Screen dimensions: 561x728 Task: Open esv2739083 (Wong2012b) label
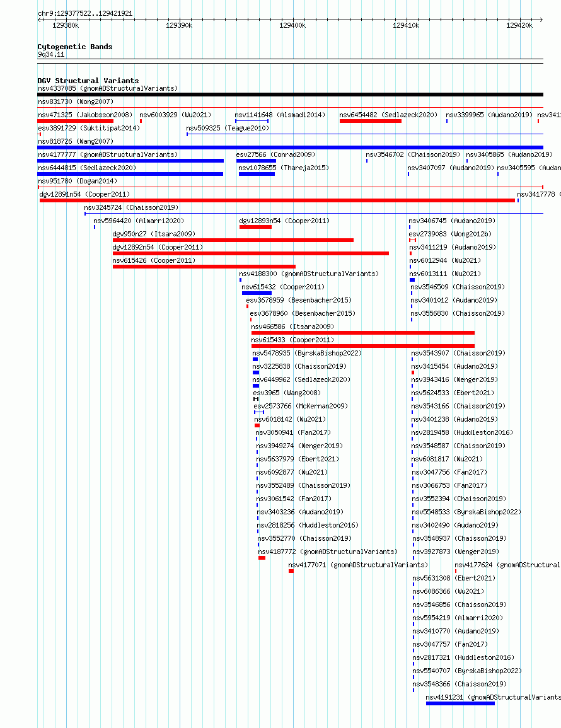point(451,234)
